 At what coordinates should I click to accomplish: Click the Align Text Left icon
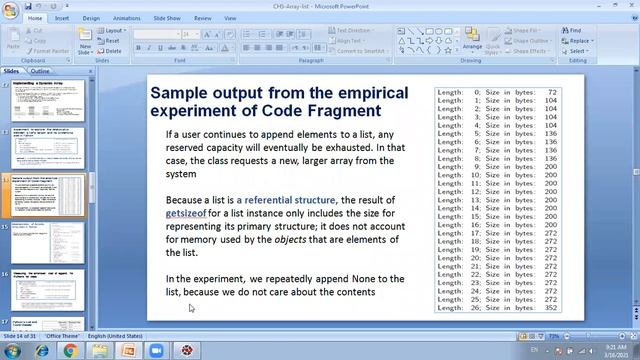point(246,48)
